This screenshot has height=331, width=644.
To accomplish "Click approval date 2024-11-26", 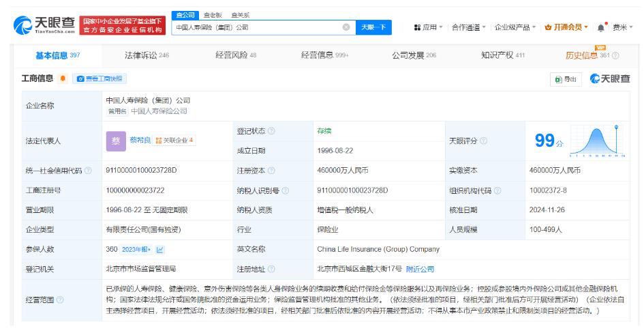I will (547, 210).
